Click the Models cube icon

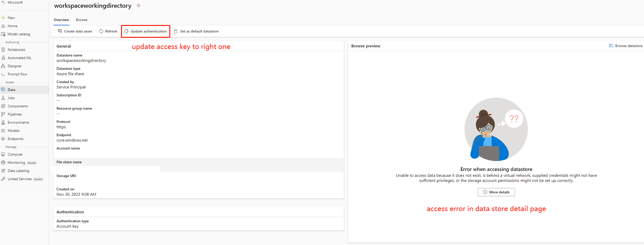[x=3, y=131]
